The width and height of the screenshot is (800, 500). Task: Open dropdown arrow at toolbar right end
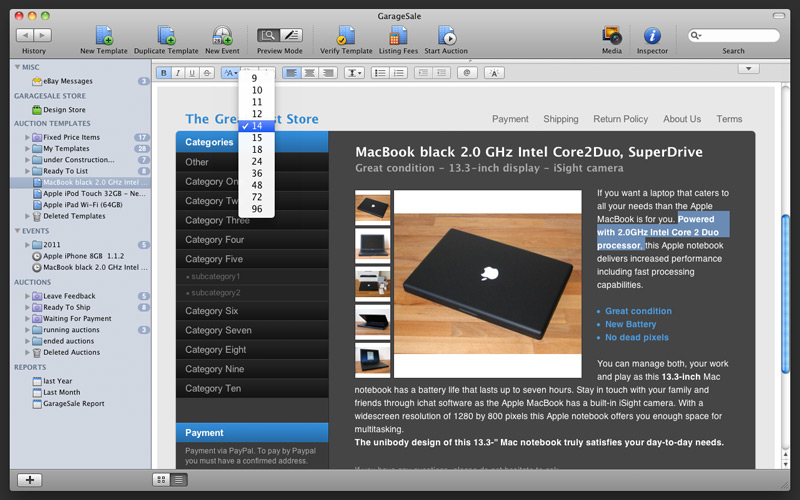click(748, 68)
